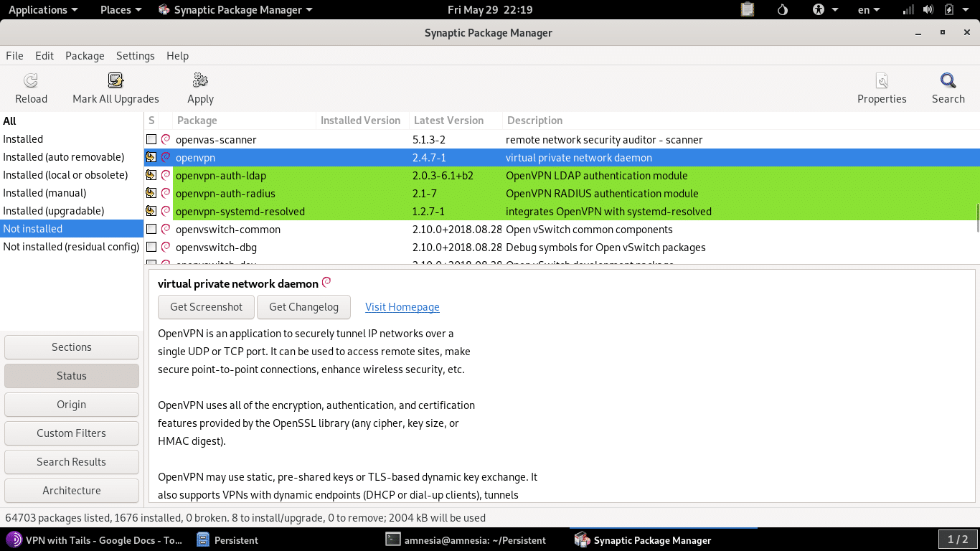The image size is (980, 551).
Task: Apply pending package changes via toolbar icon
Action: tap(200, 88)
